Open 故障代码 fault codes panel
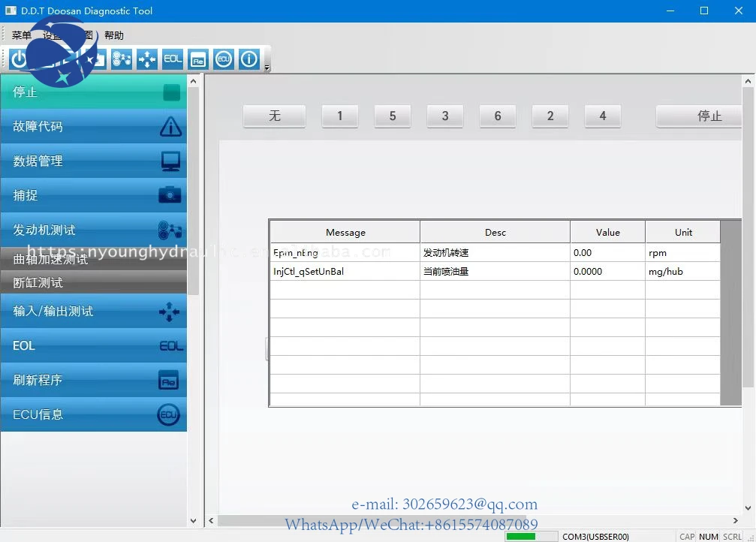This screenshot has width=756, height=542. 94,126
